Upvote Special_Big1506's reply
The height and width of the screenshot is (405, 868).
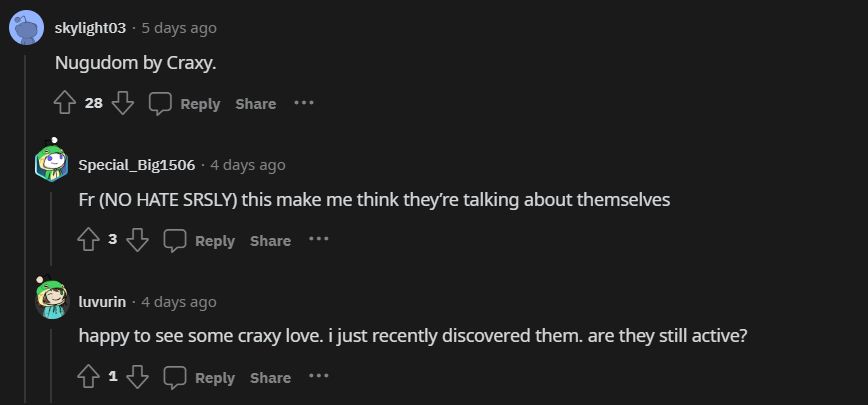tap(89, 240)
